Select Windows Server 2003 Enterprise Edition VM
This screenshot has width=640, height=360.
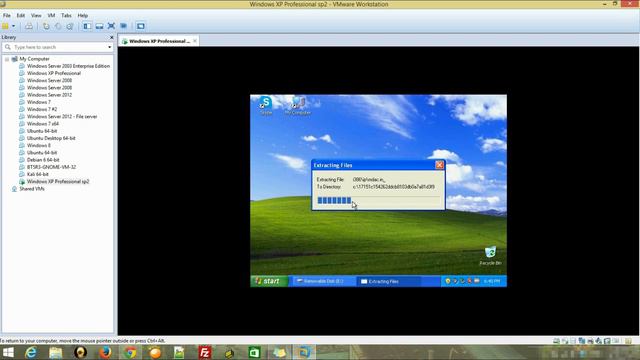[68, 66]
